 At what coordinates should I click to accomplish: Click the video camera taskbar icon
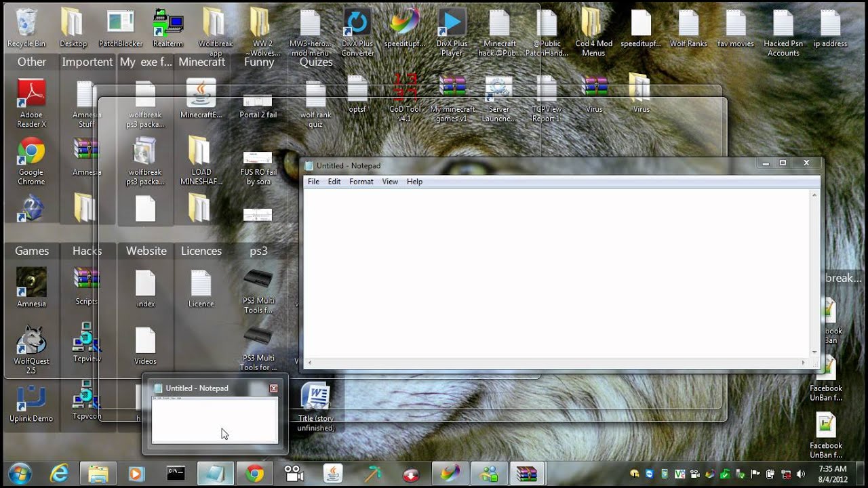tap(294, 473)
